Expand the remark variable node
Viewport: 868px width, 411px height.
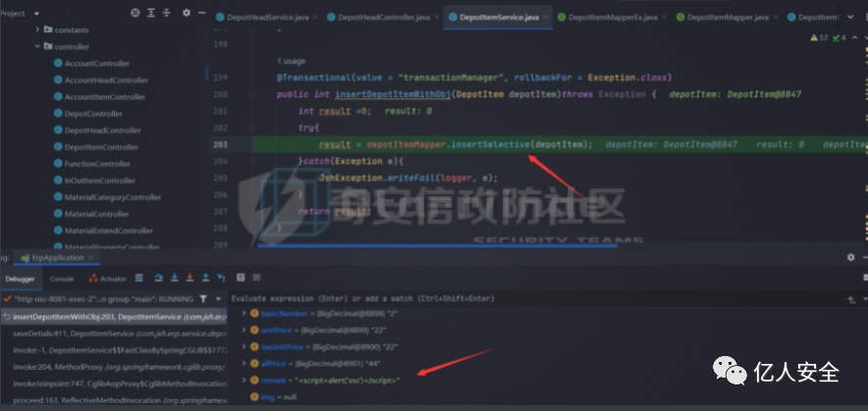244,381
